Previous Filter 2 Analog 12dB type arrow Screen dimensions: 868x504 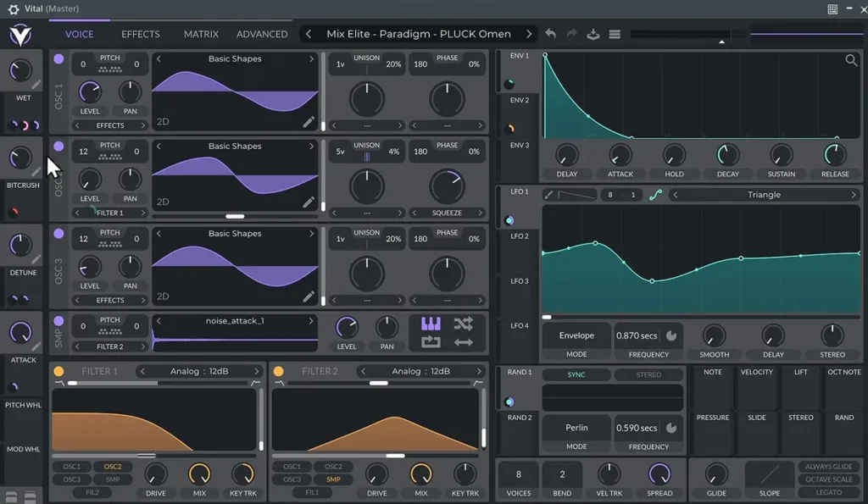363,371
